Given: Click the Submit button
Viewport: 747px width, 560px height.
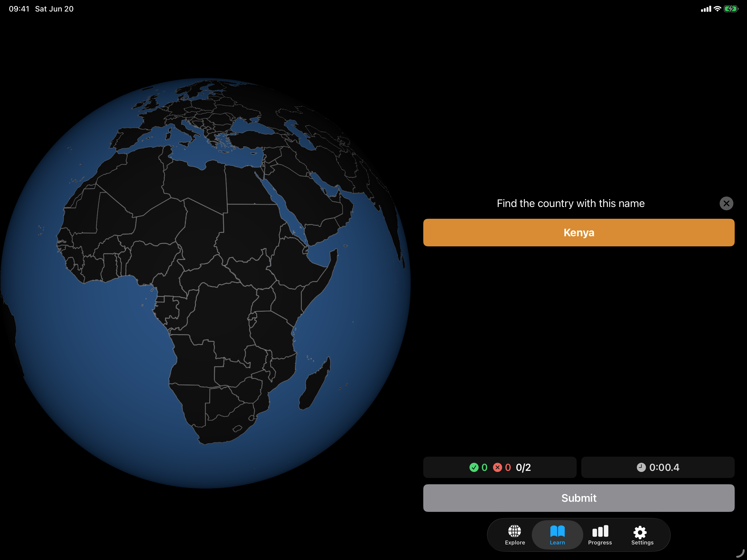Looking at the screenshot, I should (x=579, y=498).
